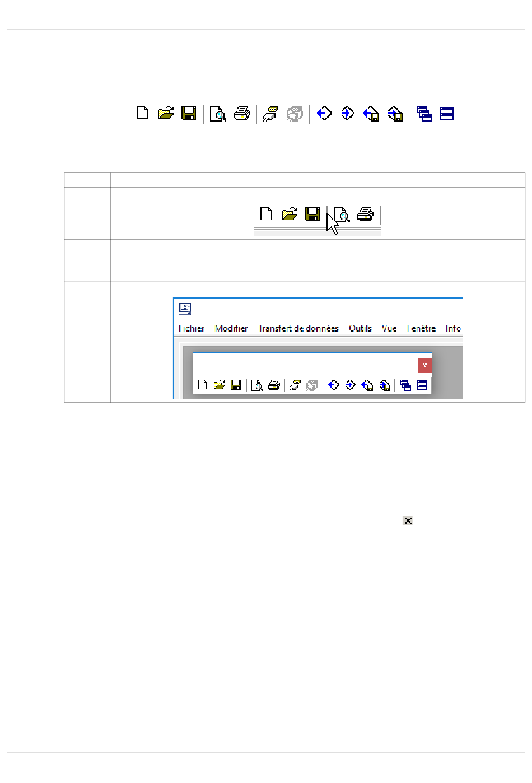Click the small grey X icon below the table
Viewport: 532px width, 783px height.
tap(408, 520)
